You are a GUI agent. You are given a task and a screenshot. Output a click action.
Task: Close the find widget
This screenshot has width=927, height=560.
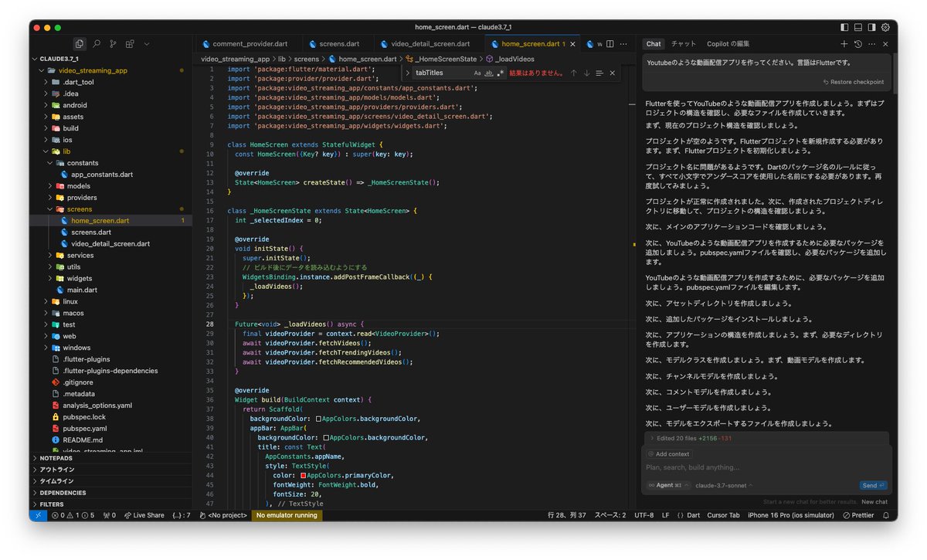(x=613, y=73)
